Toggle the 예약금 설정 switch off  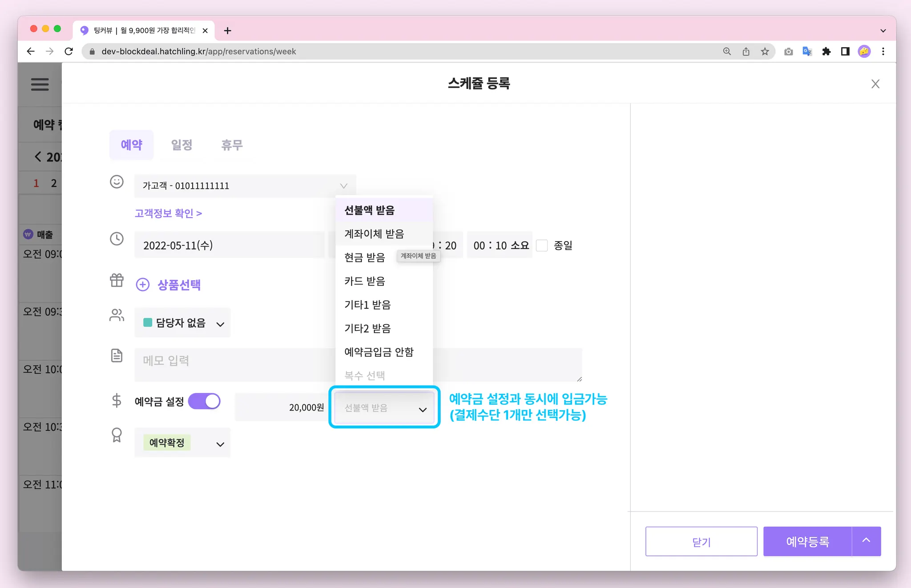(204, 401)
